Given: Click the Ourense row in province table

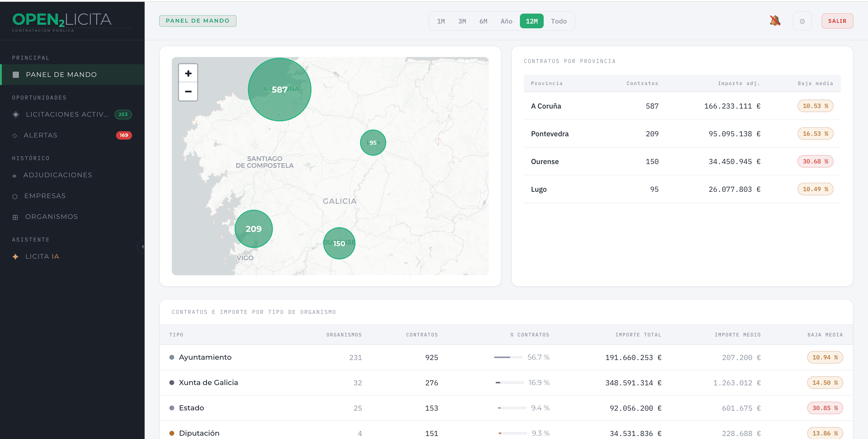Looking at the screenshot, I should [x=682, y=162].
